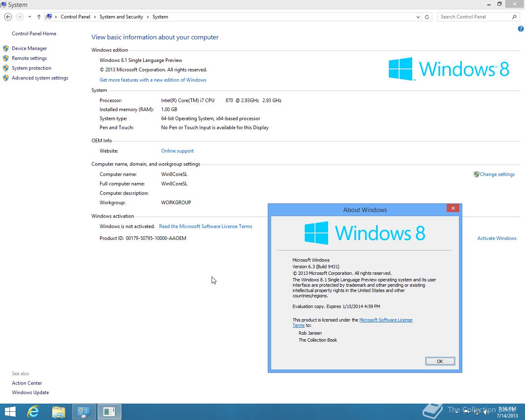Switch to Control Panel taskbar button
This screenshot has height=420, width=525.
[x=84, y=412]
